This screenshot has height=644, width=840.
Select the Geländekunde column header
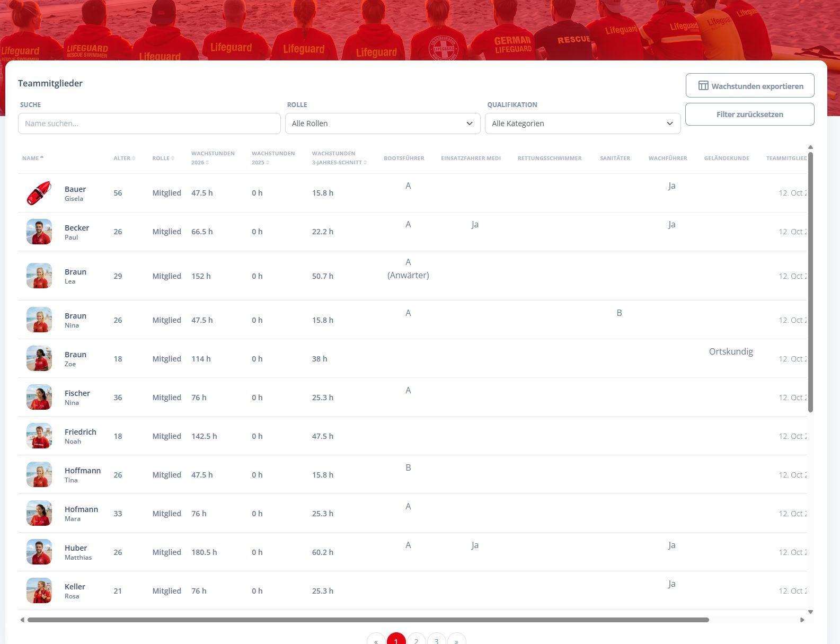tap(727, 158)
